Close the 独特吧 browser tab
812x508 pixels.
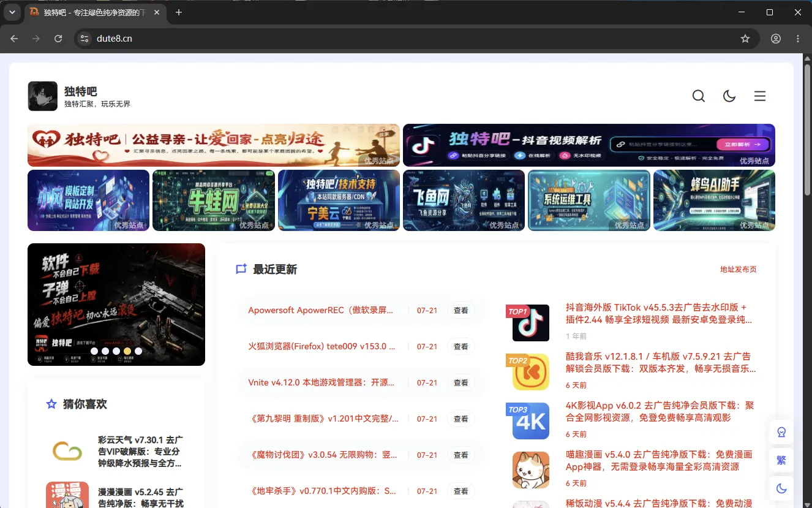pyautogui.click(x=157, y=12)
